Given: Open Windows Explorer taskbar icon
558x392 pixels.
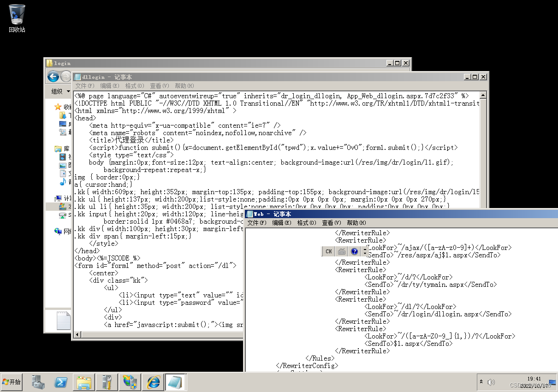Looking at the screenshot, I should (84, 382).
